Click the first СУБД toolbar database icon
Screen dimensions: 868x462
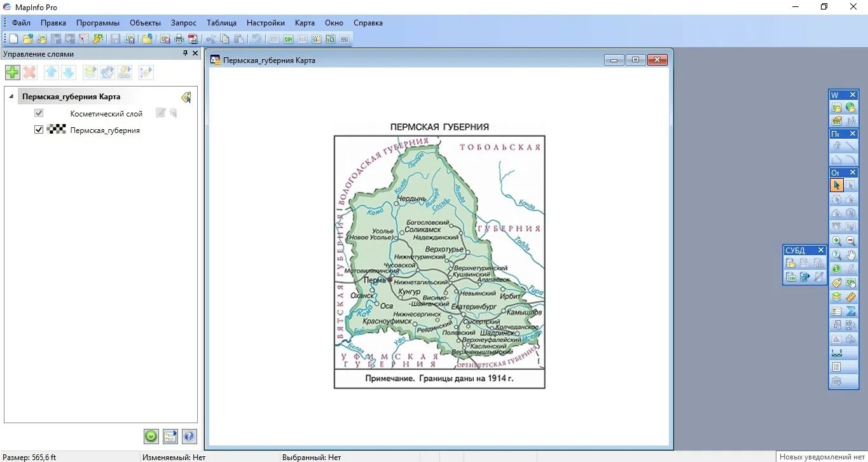coord(790,263)
